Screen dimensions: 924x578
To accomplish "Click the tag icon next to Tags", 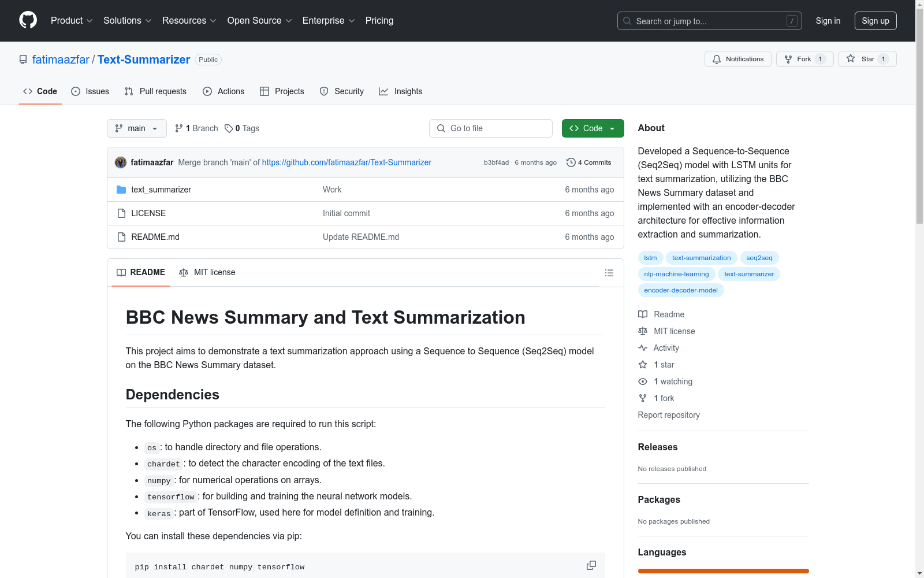I will (x=229, y=128).
